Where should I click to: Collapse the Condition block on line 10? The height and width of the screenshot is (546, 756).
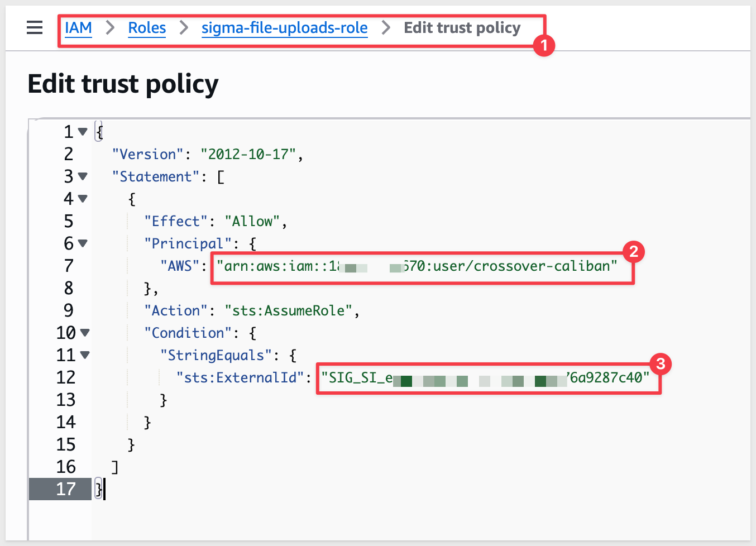(85, 333)
